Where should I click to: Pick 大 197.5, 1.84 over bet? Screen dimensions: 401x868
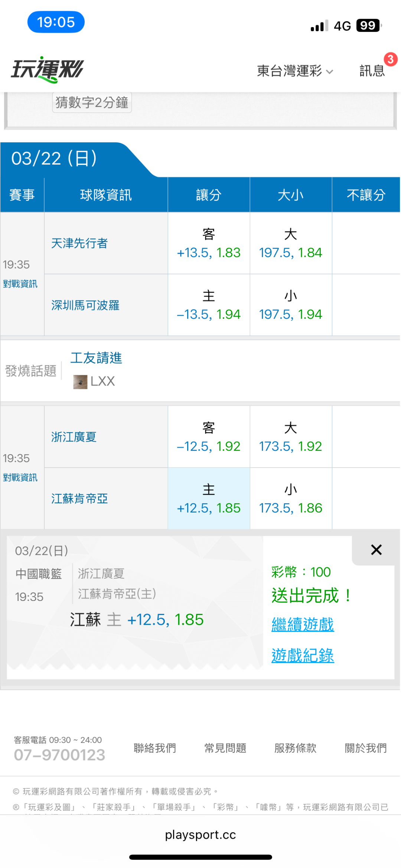(291, 243)
